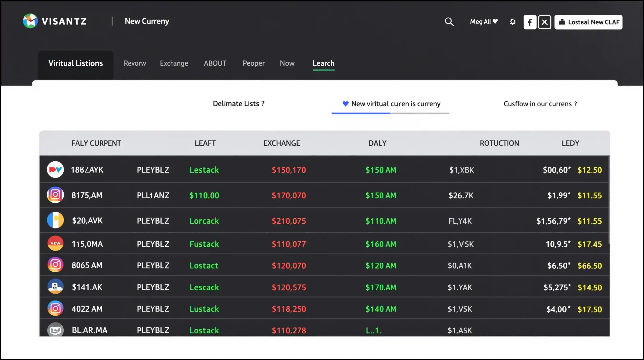Screen dimensions: 644x360
Task: Click the $141.AK row coin icon
Action: point(55,287)
